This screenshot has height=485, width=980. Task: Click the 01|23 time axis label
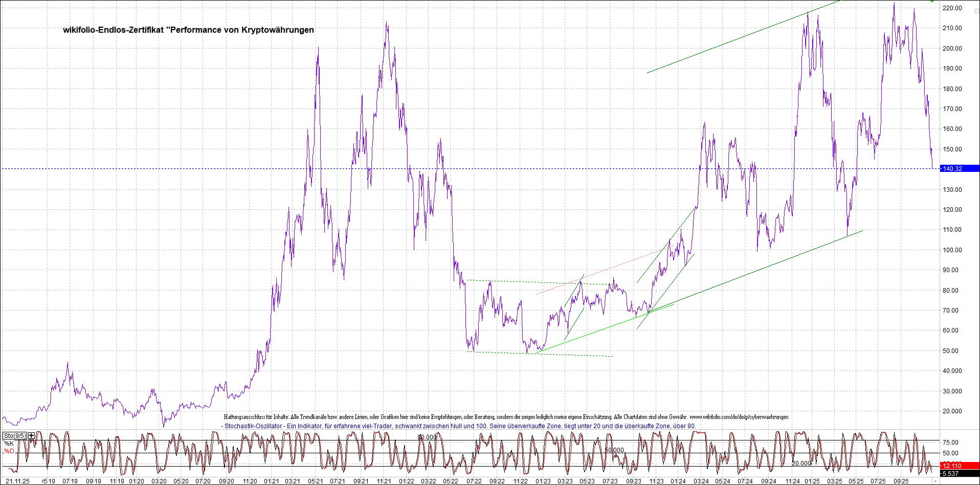click(543, 481)
